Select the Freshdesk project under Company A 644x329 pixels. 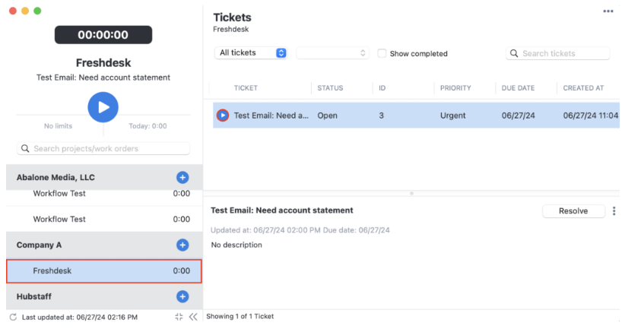coord(104,270)
